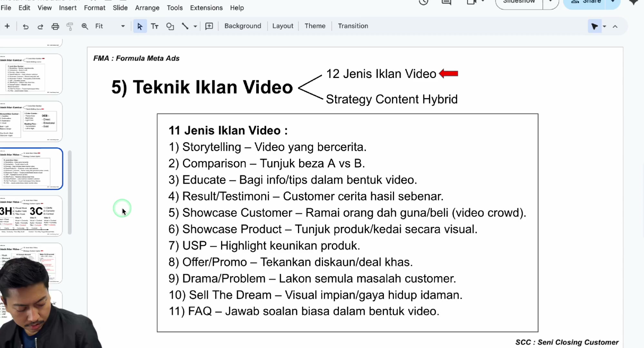Click the new slide plus icon
This screenshot has width=644, height=348.
pos(7,26)
